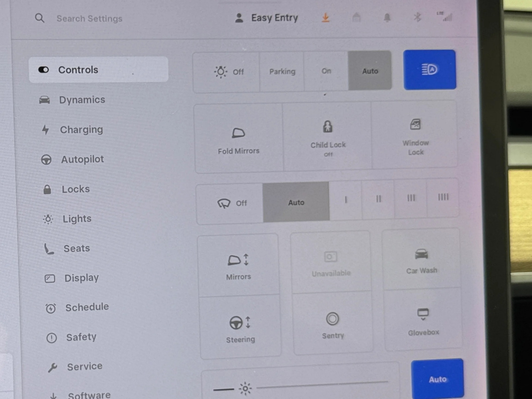Tap the software update download icon
Screen dimensions: 532x399
coord(326,18)
